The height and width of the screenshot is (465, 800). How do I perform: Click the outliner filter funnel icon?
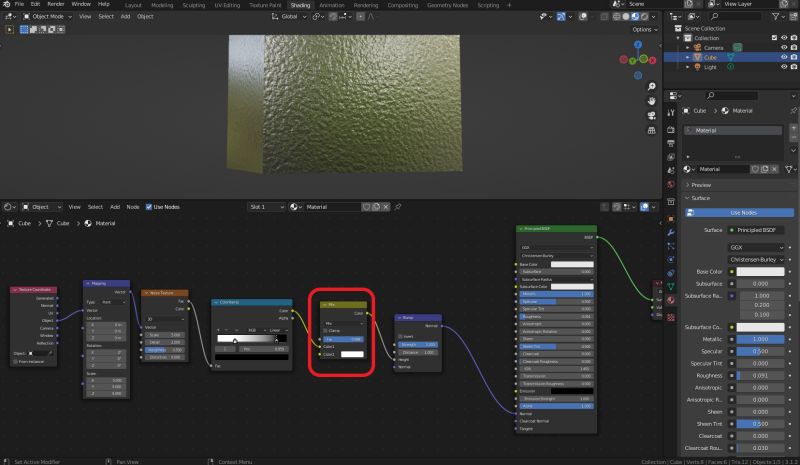point(776,16)
